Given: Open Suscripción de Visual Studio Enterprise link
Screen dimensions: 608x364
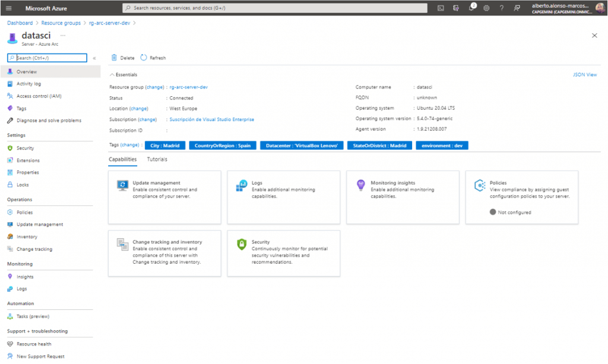Looking at the screenshot, I should tap(212, 119).
